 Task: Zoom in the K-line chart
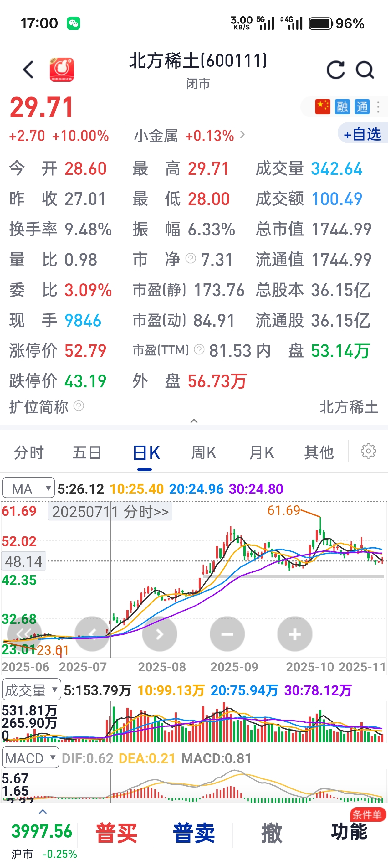pyautogui.click(x=295, y=634)
